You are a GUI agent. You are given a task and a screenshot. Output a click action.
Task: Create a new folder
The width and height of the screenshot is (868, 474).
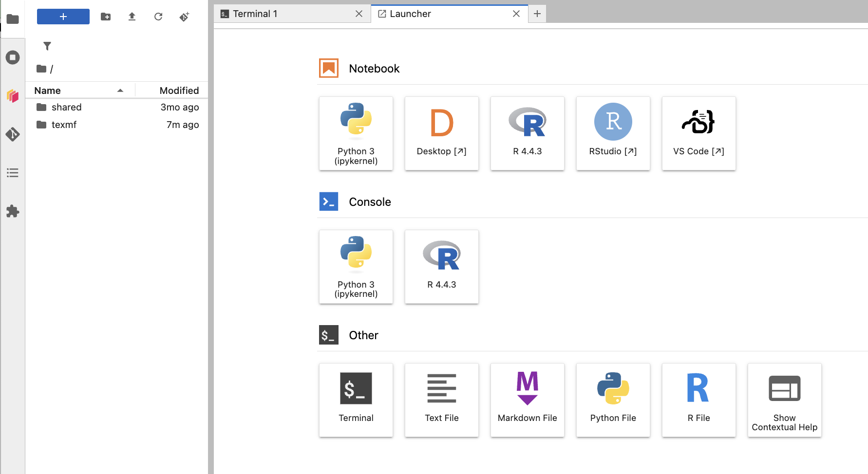(x=106, y=17)
